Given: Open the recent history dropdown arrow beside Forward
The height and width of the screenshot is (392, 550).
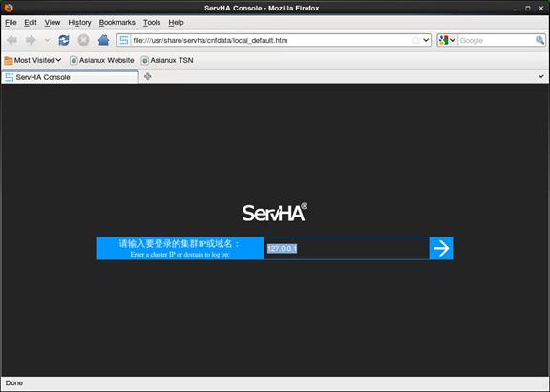Looking at the screenshot, I should coord(48,40).
